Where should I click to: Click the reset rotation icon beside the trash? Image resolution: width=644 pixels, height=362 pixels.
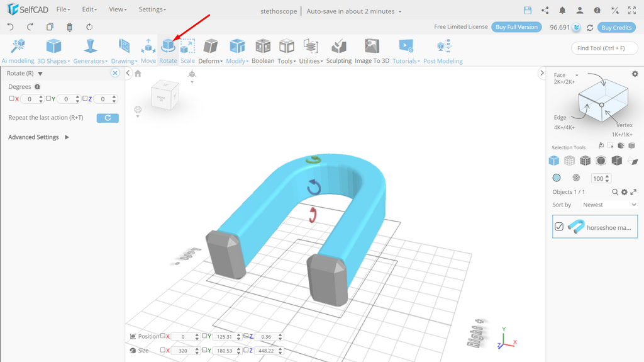[89, 27]
